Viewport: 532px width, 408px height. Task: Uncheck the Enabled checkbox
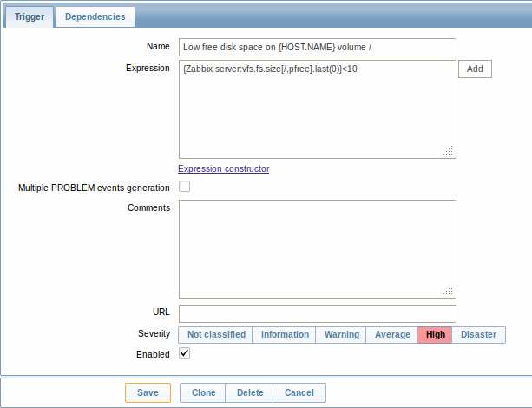(184, 353)
